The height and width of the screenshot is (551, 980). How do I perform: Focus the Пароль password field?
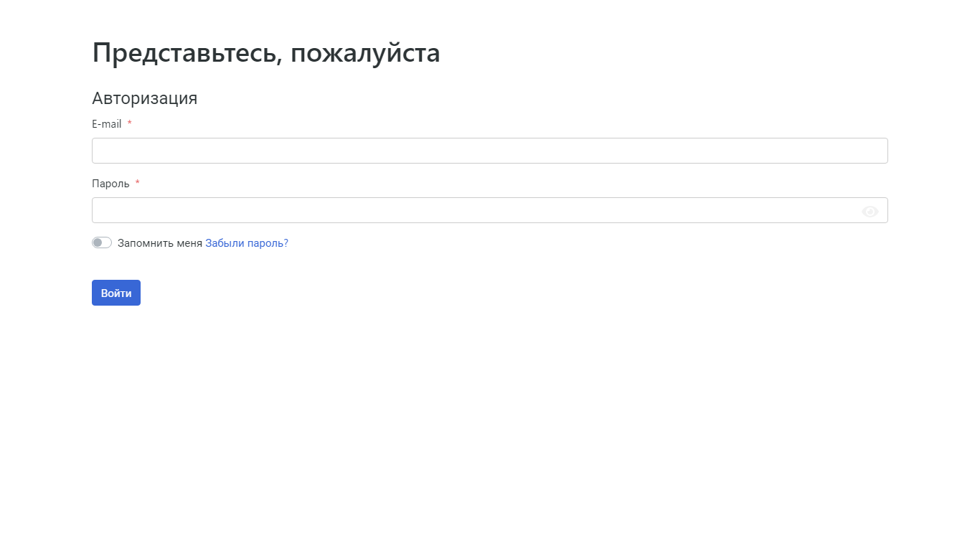(x=489, y=210)
